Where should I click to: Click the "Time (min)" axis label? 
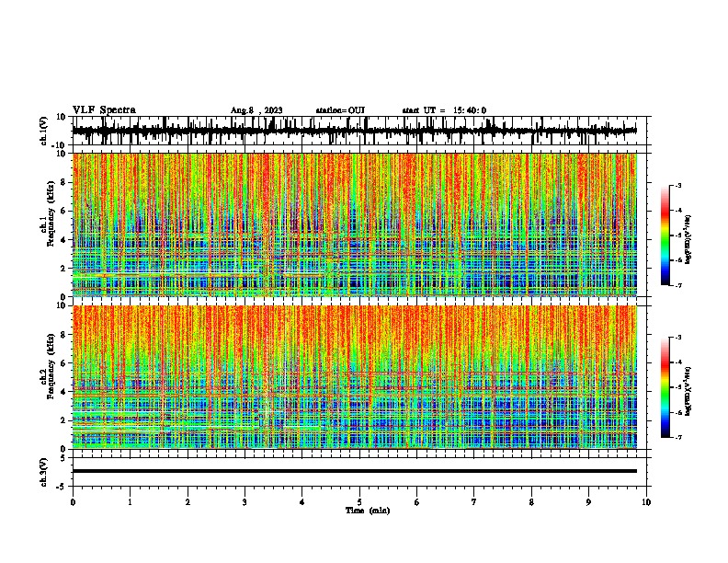coord(368,511)
